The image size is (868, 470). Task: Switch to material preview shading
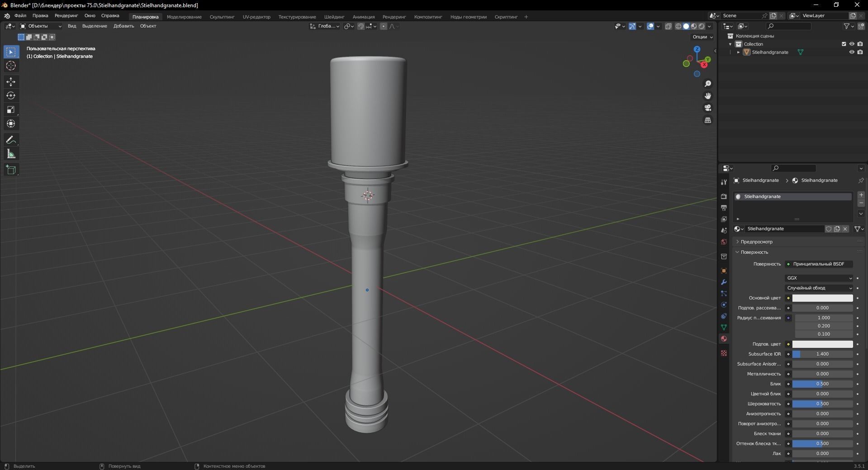point(694,26)
